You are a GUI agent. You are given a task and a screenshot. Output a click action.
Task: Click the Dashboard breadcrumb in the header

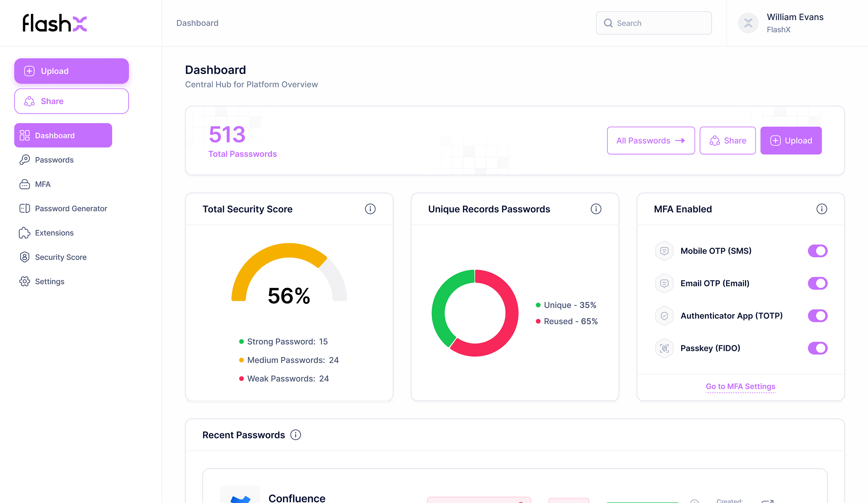(x=197, y=23)
